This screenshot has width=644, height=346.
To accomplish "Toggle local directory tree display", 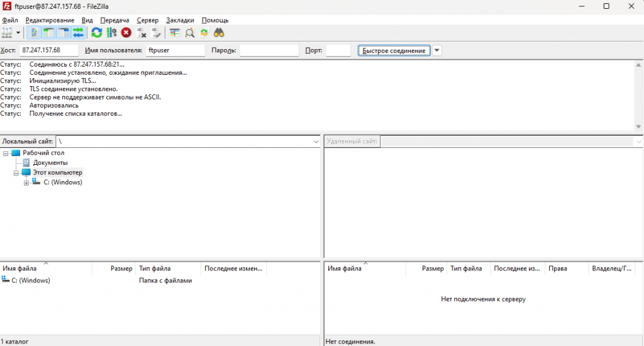I will (49, 33).
